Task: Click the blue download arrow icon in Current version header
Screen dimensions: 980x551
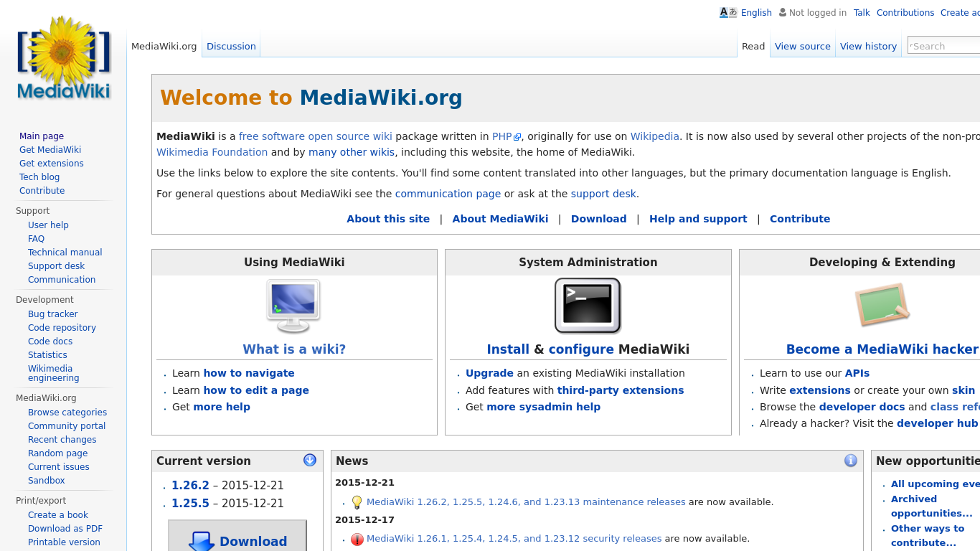Action: 310,460
